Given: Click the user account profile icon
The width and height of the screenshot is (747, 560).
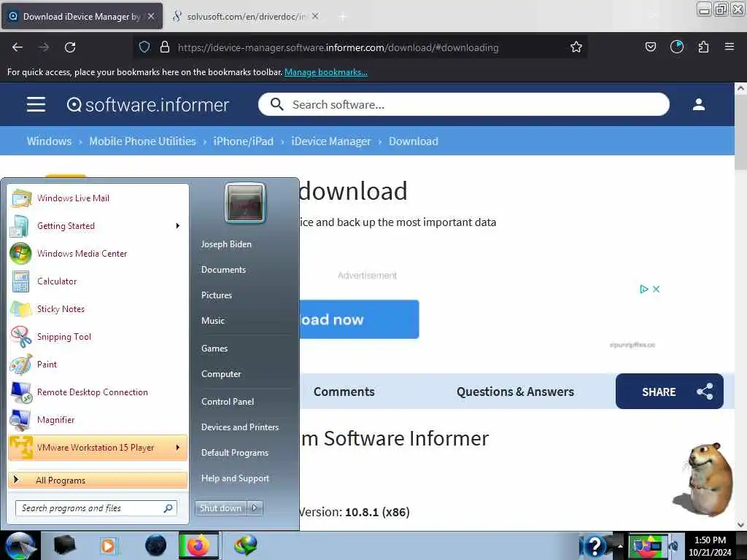Looking at the screenshot, I should [698, 104].
